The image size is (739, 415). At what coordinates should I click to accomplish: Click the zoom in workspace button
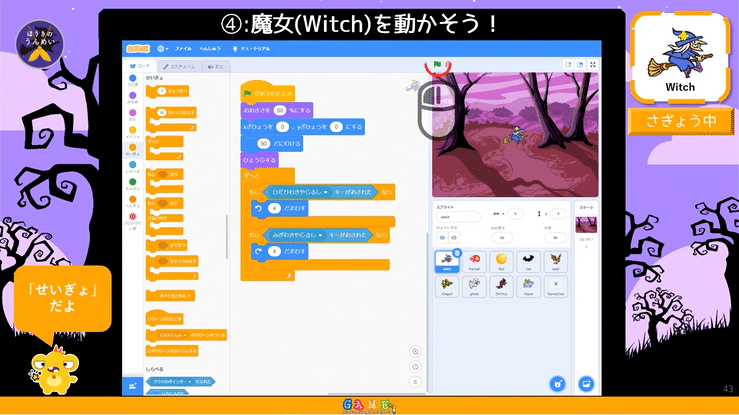415,351
